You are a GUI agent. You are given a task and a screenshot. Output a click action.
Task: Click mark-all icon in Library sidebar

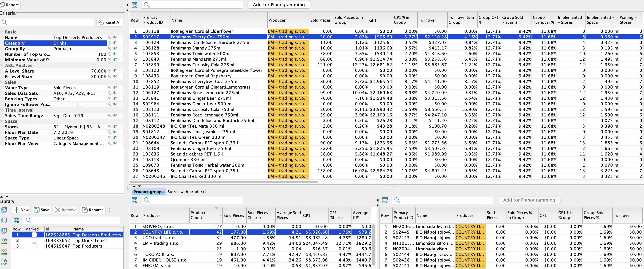4,210
